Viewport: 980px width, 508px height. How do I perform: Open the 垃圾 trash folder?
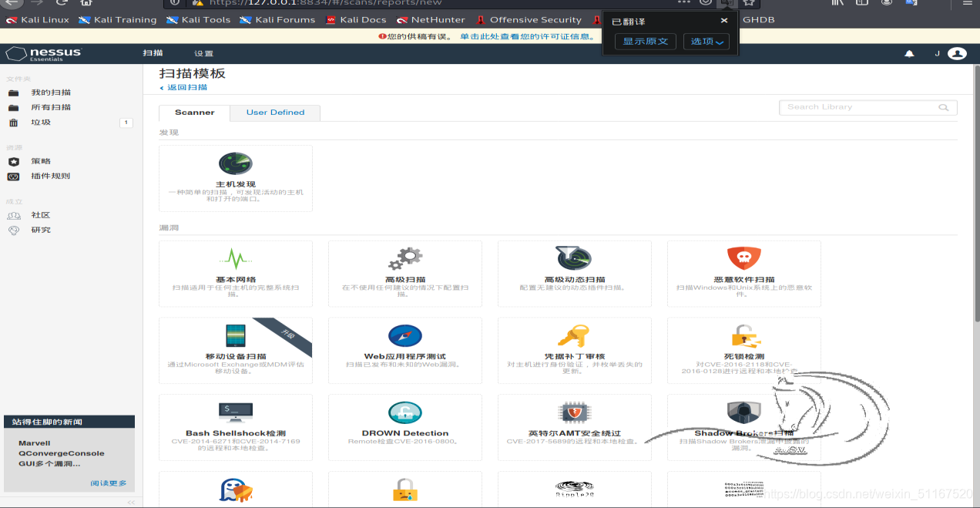[x=41, y=123]
